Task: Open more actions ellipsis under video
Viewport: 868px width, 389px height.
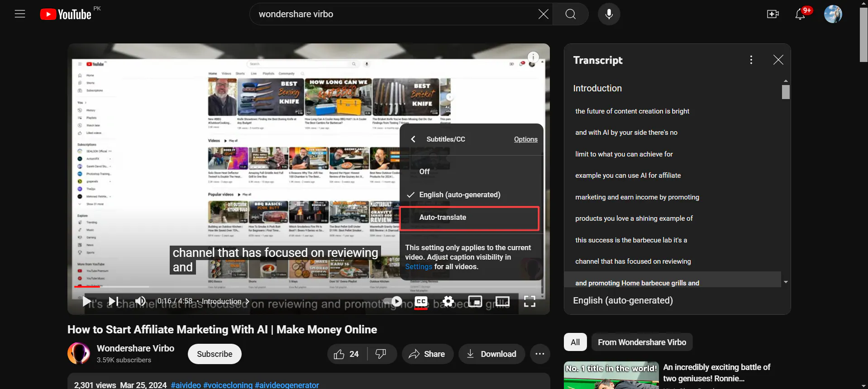Action: [x=539, y=354]
